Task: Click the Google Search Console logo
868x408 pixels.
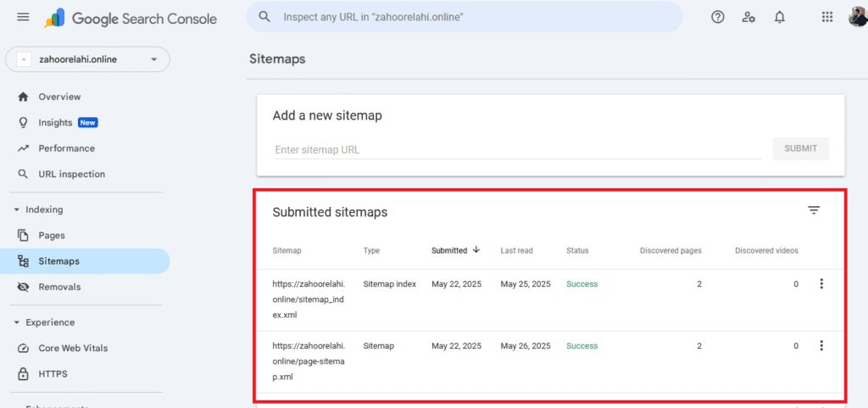Action: (131, 19)
